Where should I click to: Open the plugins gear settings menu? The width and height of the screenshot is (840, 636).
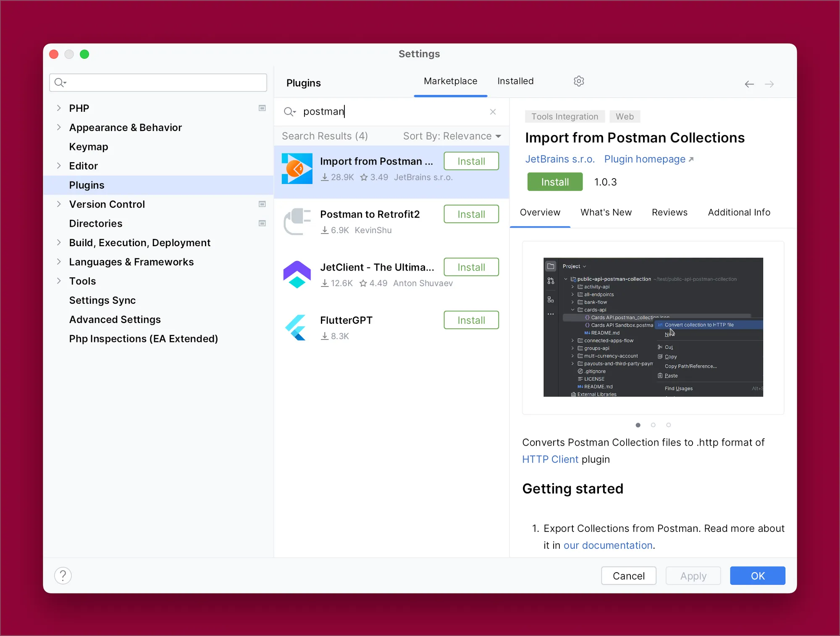coord(579,81)
